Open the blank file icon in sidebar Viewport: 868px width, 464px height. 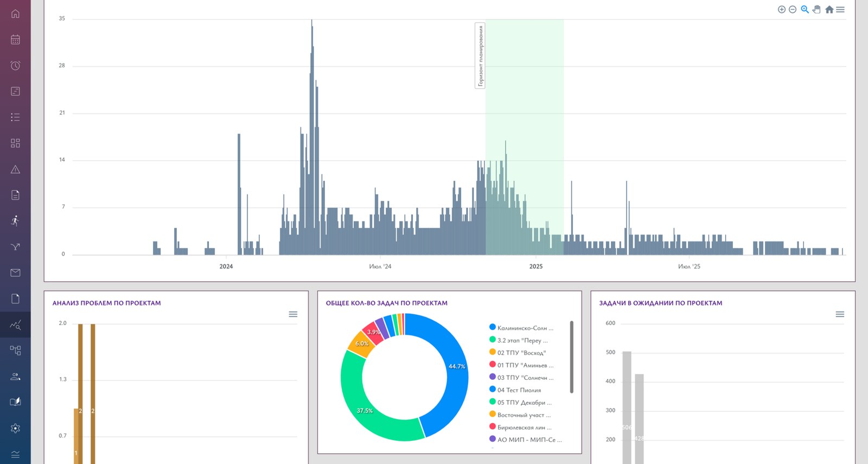point(15,298)
